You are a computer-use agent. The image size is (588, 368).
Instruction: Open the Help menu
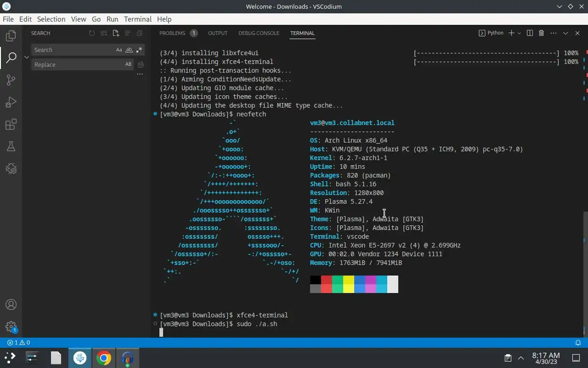pyautogui.click(x=164, y=19)
